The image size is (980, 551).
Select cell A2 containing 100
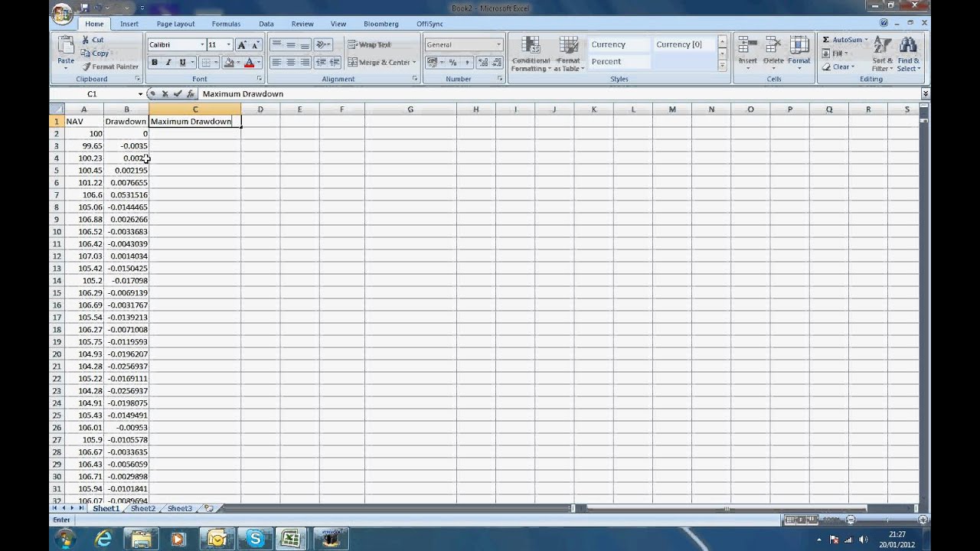coord(84,133)
